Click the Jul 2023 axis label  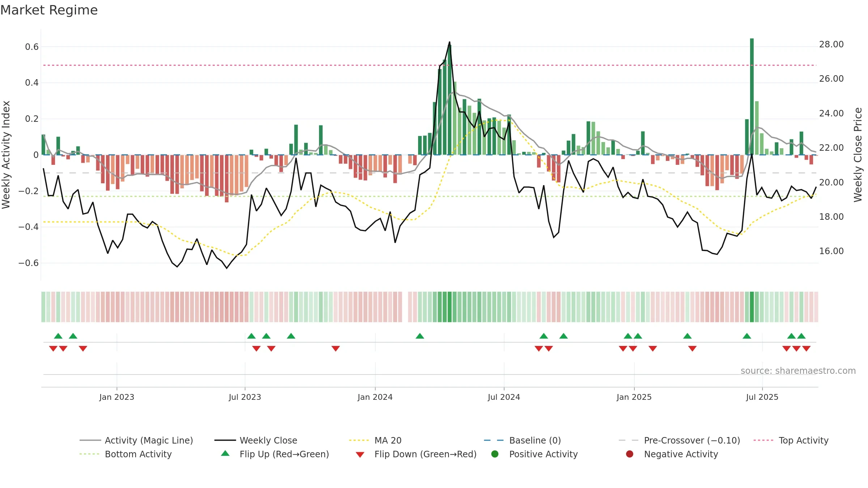[x=245, y=397]
